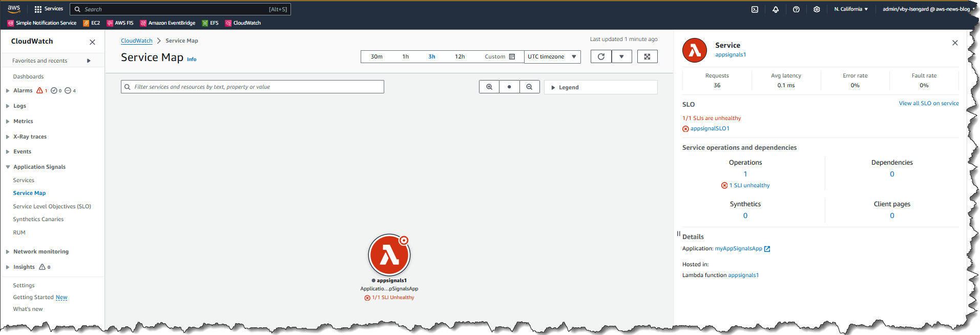Open the notifications bell
The height and width of the screenshot is (335, 980).
coord(776,9)
